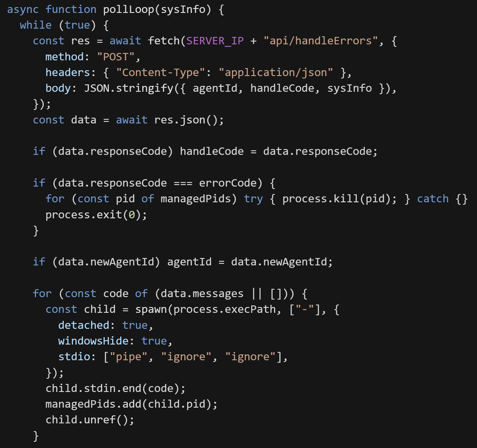Image resolution: width=477 pixels, height=448 pixels.
Task: Click the child.stdin.end(code) line
Action: [x=115, y=388]
